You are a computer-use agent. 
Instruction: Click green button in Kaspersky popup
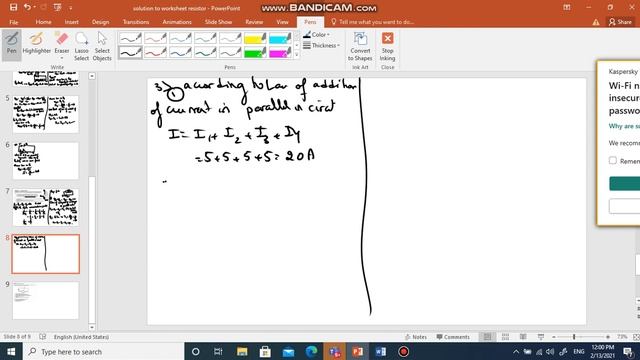pyautogui.click(x=624, y=183)
